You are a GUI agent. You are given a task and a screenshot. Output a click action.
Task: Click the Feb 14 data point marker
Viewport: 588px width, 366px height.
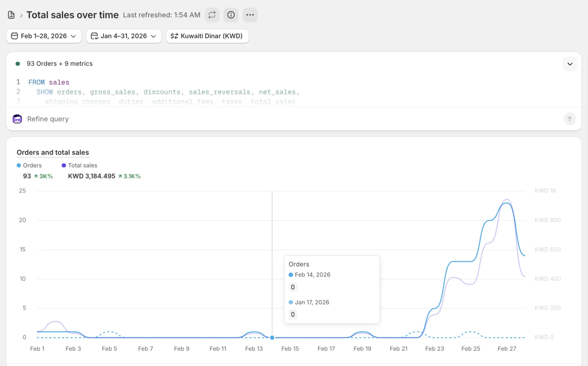(x=272, y=338)
